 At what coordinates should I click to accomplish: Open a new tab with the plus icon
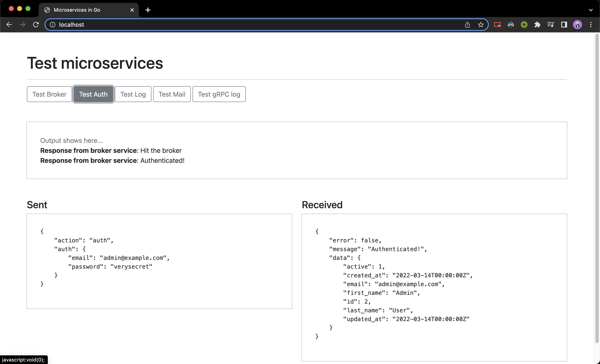[x=148, y=10]
